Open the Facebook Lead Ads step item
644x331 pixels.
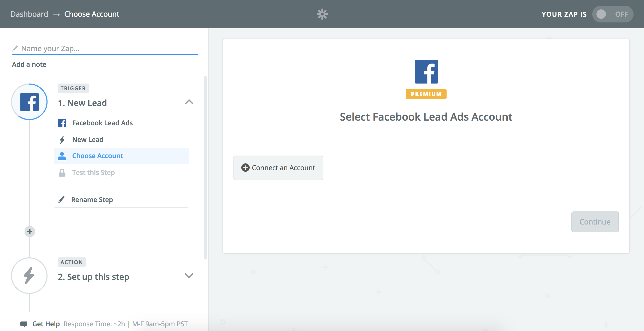tap(121, 123)
